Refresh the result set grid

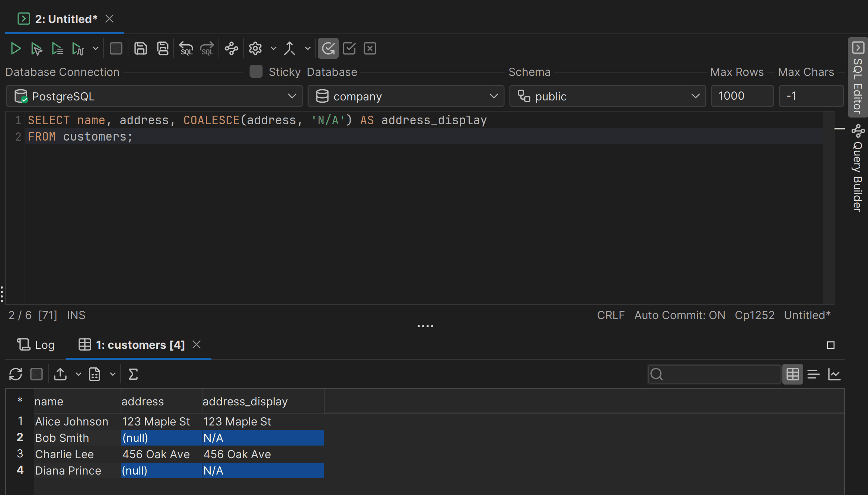click(x=16, y=374)
